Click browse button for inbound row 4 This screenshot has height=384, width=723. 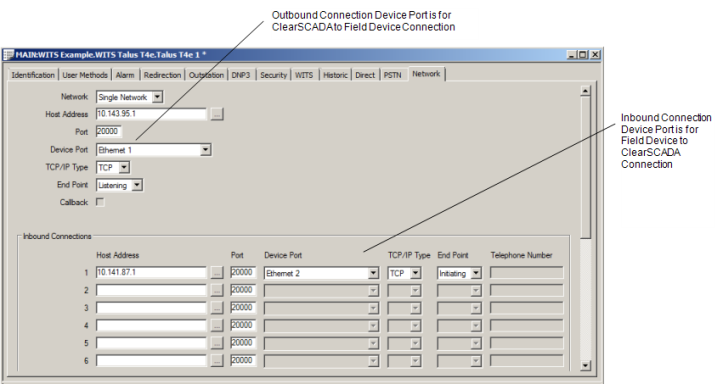pyautogui.click(x=217, y=325)
